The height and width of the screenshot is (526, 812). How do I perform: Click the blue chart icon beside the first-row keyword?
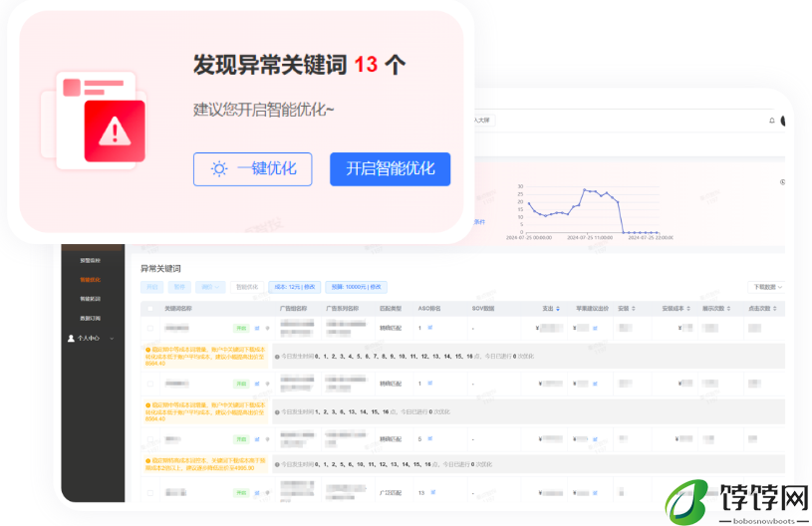[257, 328]
